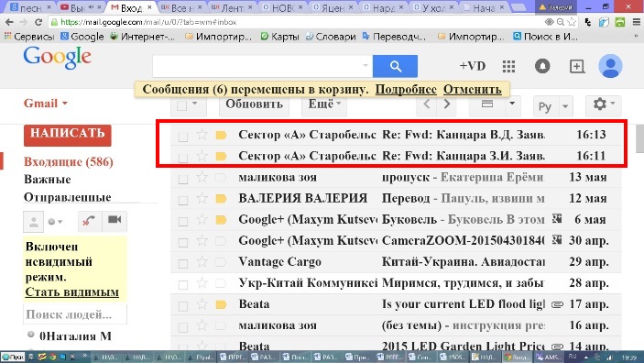This screenshot has height=363, width=644.
Task: Start a video call camera icon
Action: [x=115, y=220]
